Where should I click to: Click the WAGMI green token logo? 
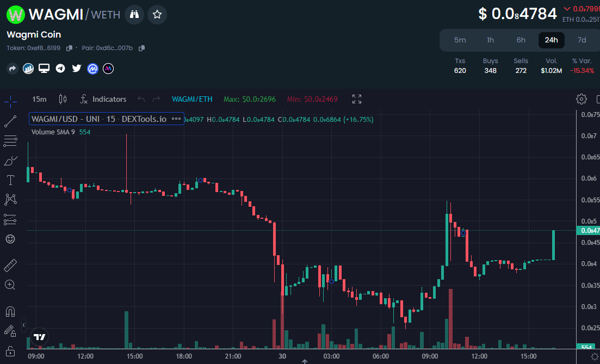click(x=16, y=15)
